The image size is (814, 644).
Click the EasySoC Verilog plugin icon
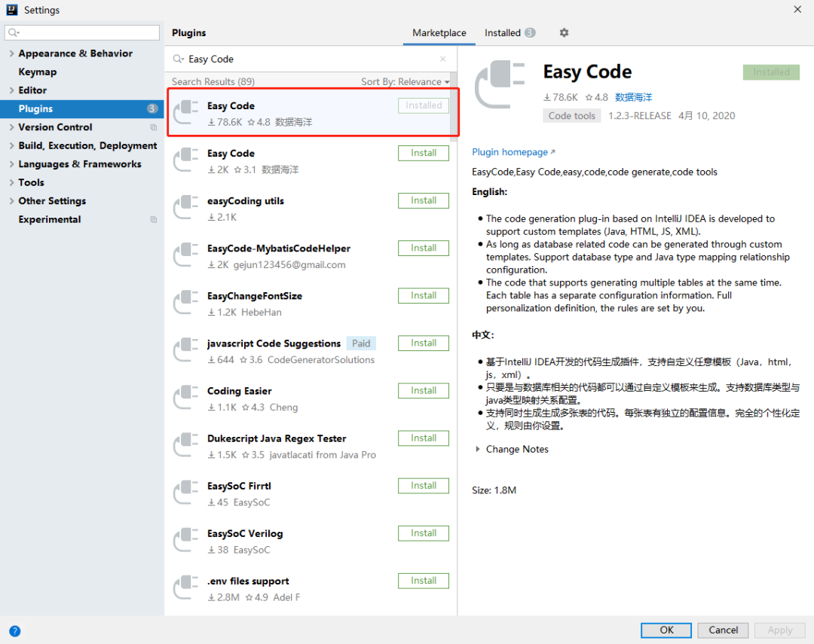pyautogui.click(x=186, y=541)
